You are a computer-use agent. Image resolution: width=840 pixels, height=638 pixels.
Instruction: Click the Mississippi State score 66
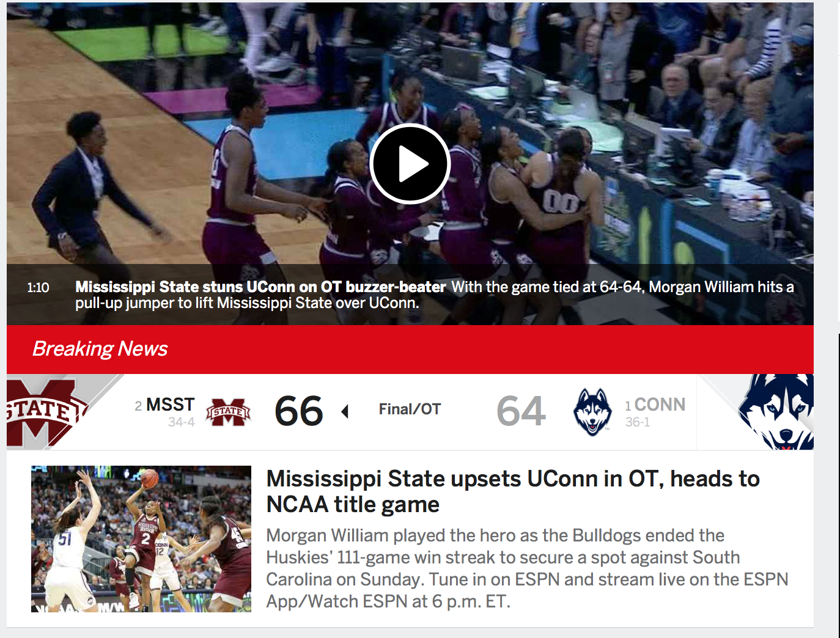pos(299,411)
